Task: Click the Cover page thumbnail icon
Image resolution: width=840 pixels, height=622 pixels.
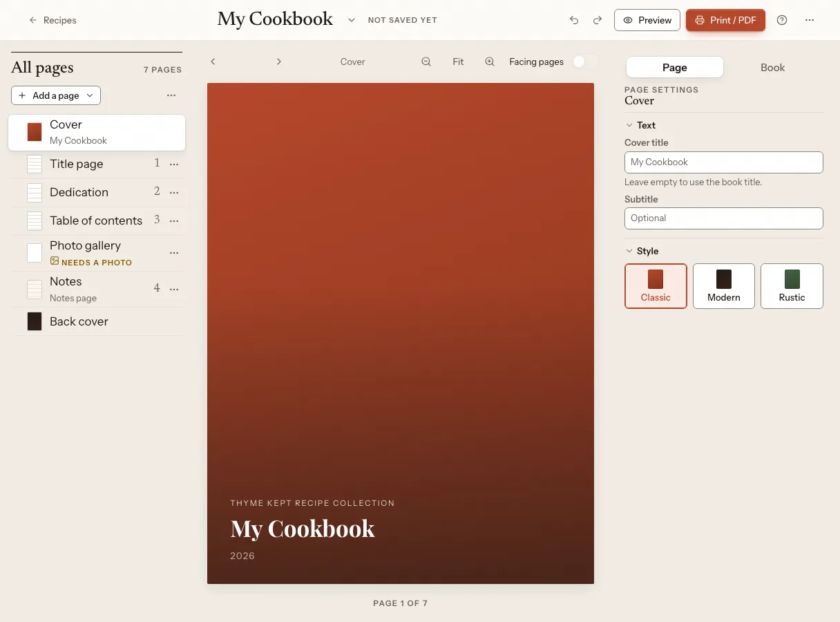Action: 35,132
